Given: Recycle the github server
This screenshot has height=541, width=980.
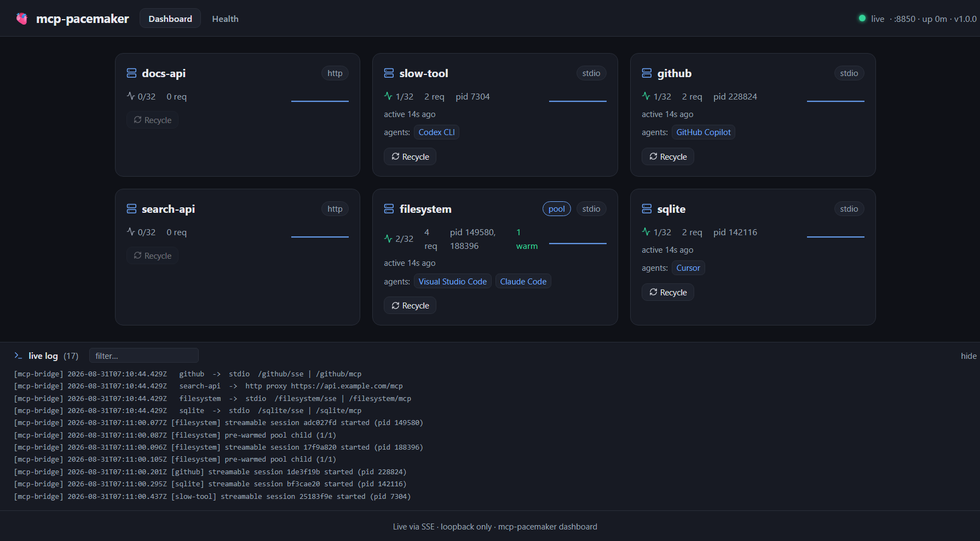Looking at the screenshot, I should [668, 157].
